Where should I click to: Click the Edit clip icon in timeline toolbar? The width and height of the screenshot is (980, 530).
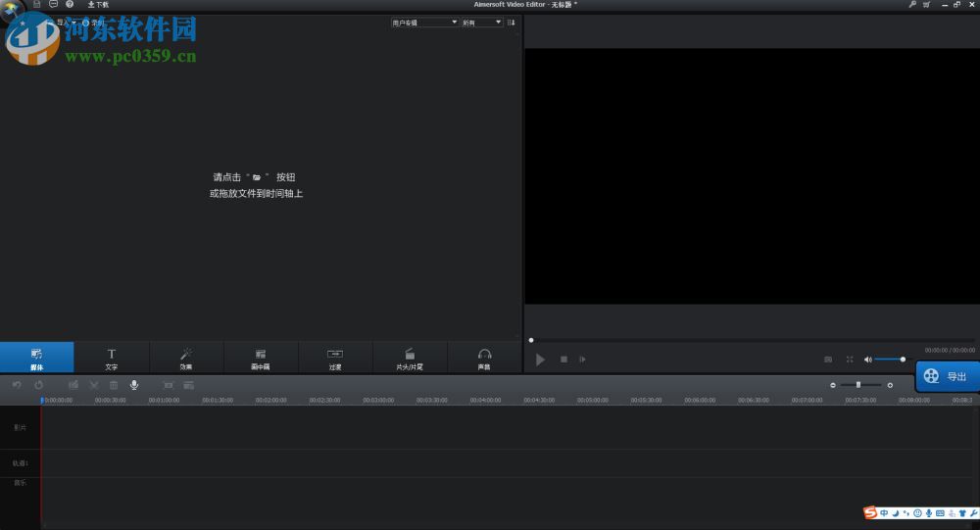73,385
